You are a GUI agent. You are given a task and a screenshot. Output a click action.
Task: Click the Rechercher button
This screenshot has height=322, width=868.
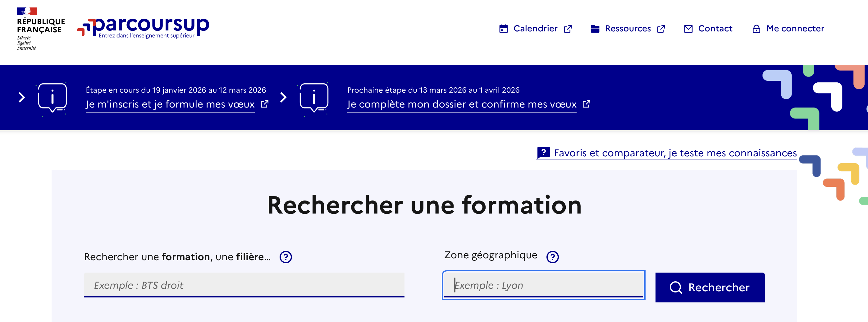click(x=710, y=287)
